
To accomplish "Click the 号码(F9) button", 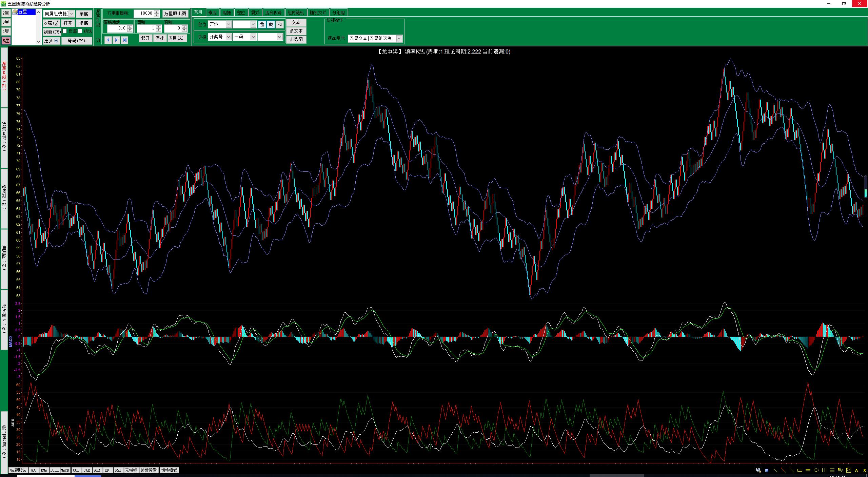I will [77, 41].
